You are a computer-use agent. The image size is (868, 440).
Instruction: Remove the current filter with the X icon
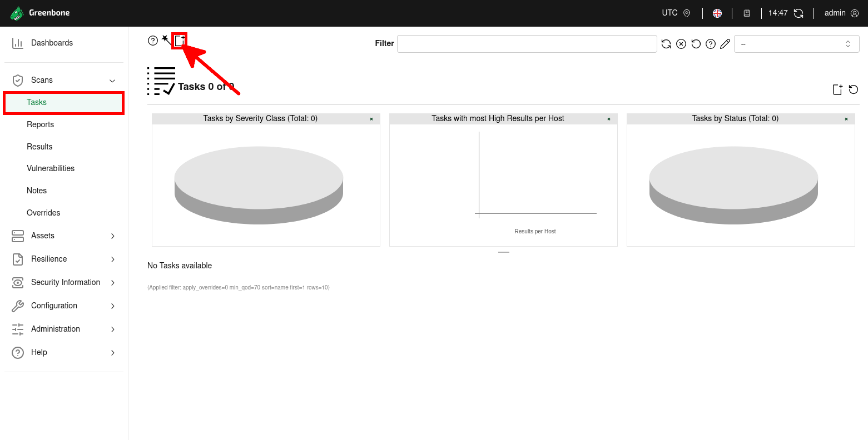[681, 43]
